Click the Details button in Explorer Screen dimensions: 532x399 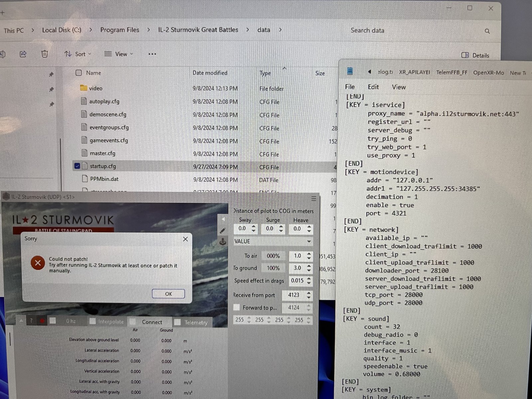click(475, 55)
